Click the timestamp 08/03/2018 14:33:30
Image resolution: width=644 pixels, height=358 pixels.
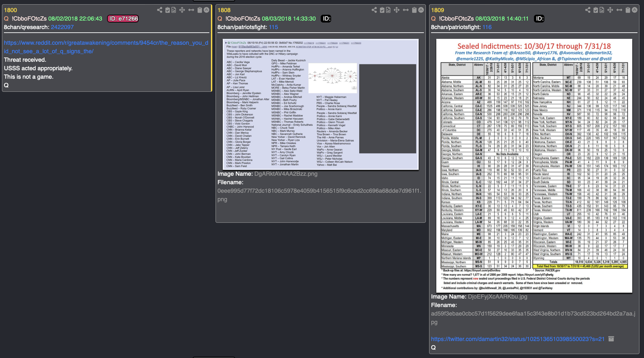[289, 19]
